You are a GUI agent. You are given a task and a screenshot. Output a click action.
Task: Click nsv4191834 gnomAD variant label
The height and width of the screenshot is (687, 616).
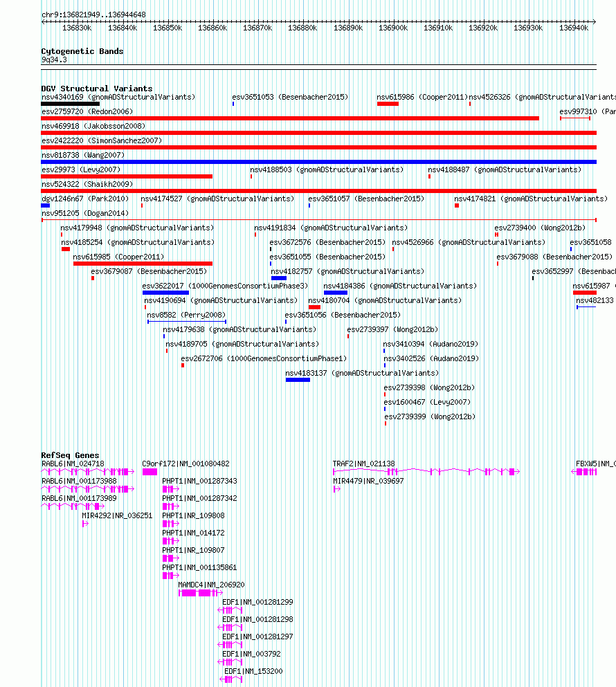pyautogui.click(x=331, y=228)
